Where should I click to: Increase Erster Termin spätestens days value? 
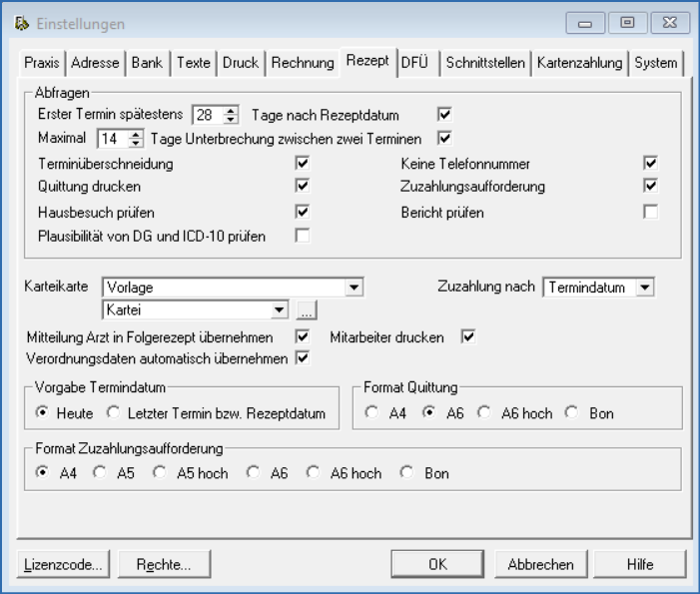point(231,111)
